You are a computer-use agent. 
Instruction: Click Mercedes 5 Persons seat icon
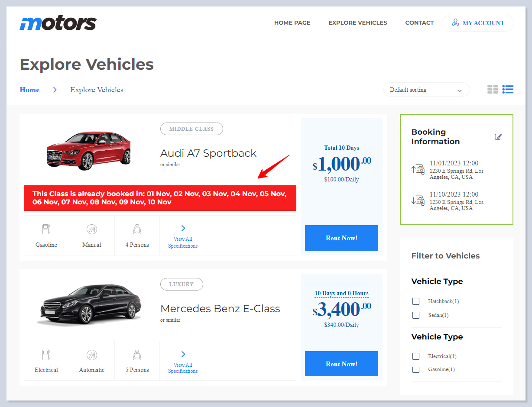137,355
